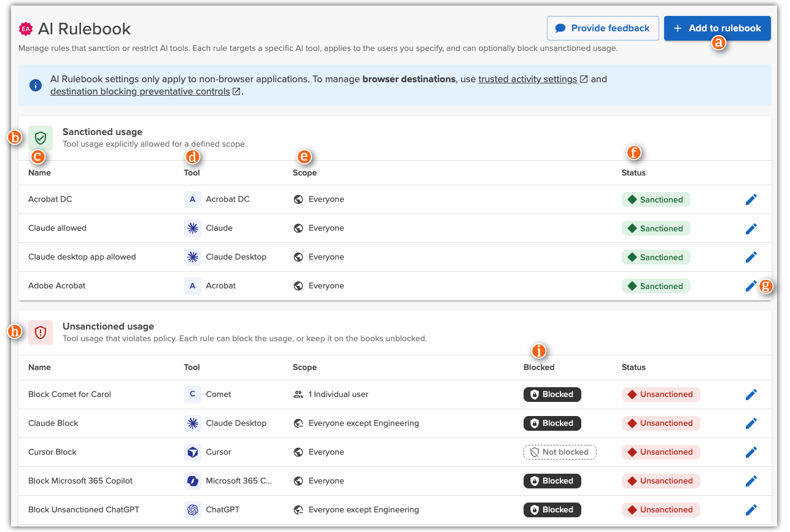
Task: Click the Unsanctioned usage red shield icon
Action: (x=41, y=333)
